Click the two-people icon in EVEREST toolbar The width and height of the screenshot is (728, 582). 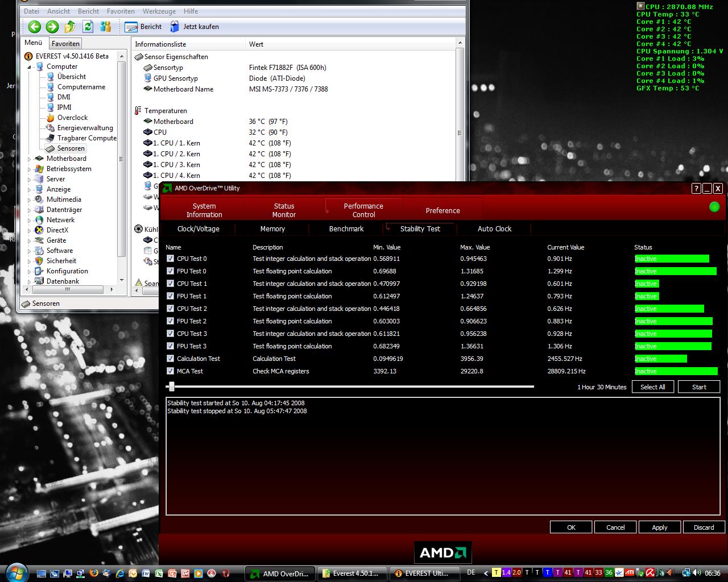pos(105,27)
